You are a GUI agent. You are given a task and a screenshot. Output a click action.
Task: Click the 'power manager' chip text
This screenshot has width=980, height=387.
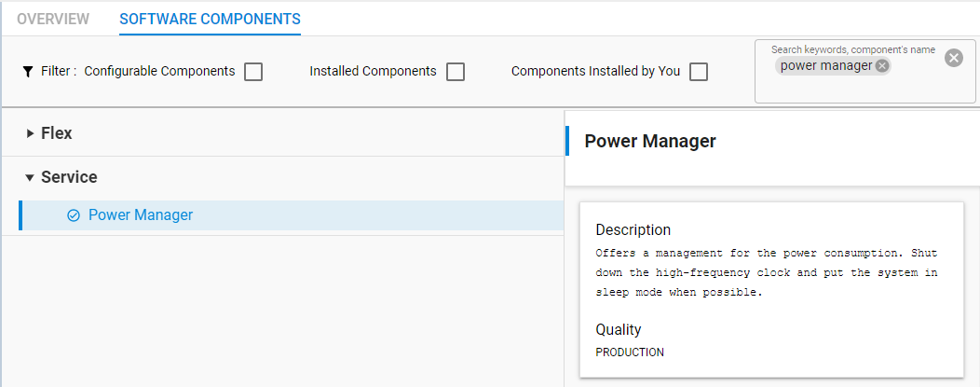click(825, 65)
